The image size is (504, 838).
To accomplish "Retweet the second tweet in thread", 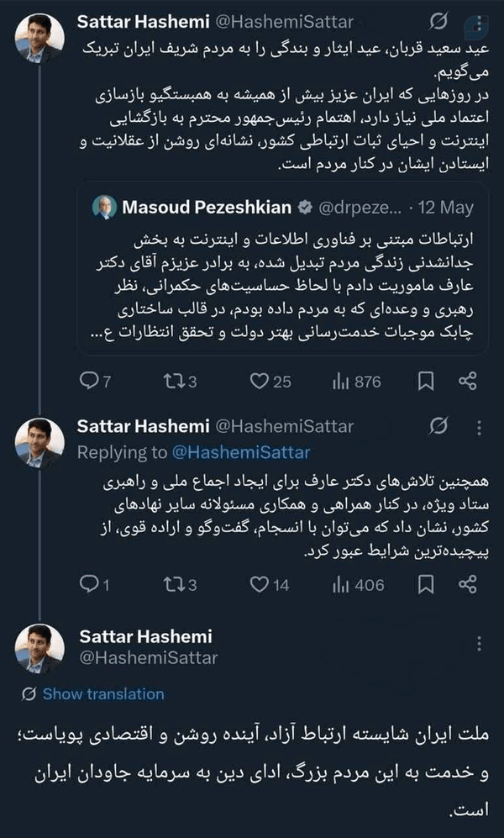I will tap(180, 585).
